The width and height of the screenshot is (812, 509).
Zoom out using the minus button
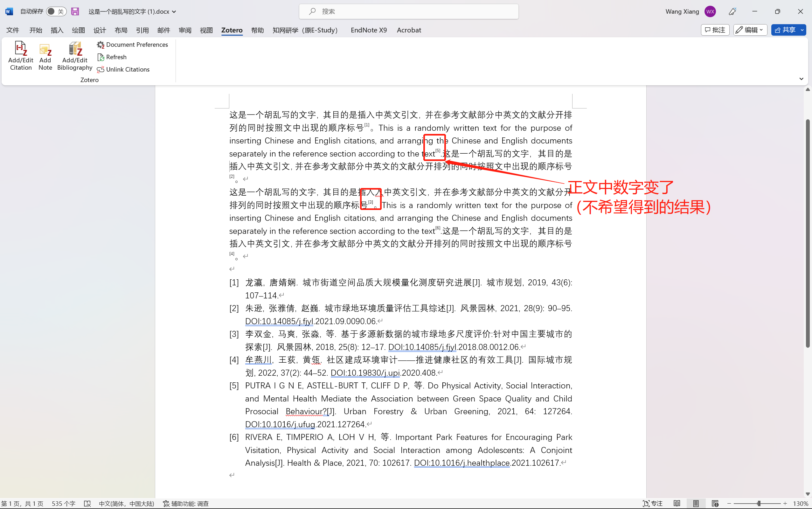[729, 504]
